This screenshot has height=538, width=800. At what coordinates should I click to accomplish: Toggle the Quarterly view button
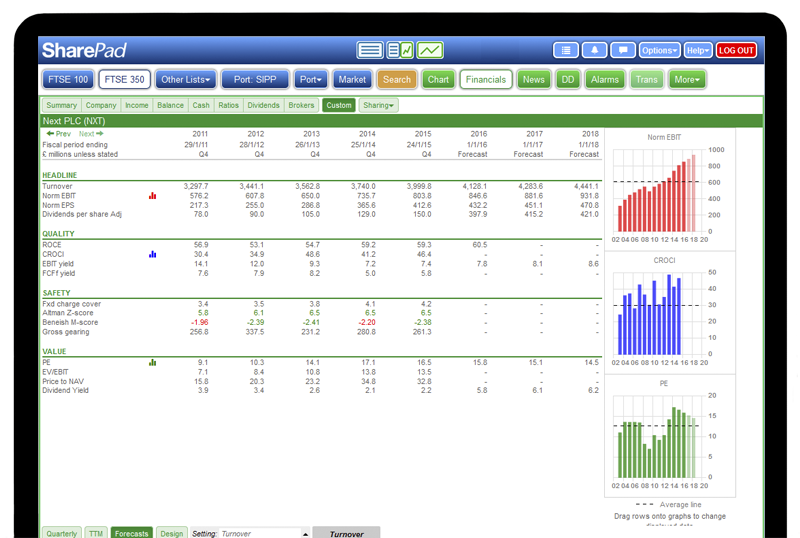(61, 533)
